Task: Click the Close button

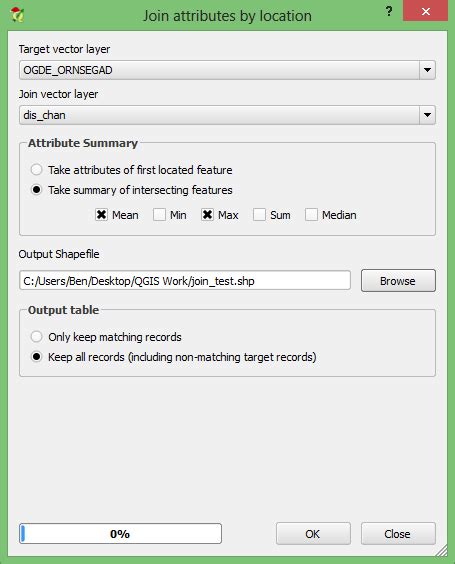Action: click(398, 534)
